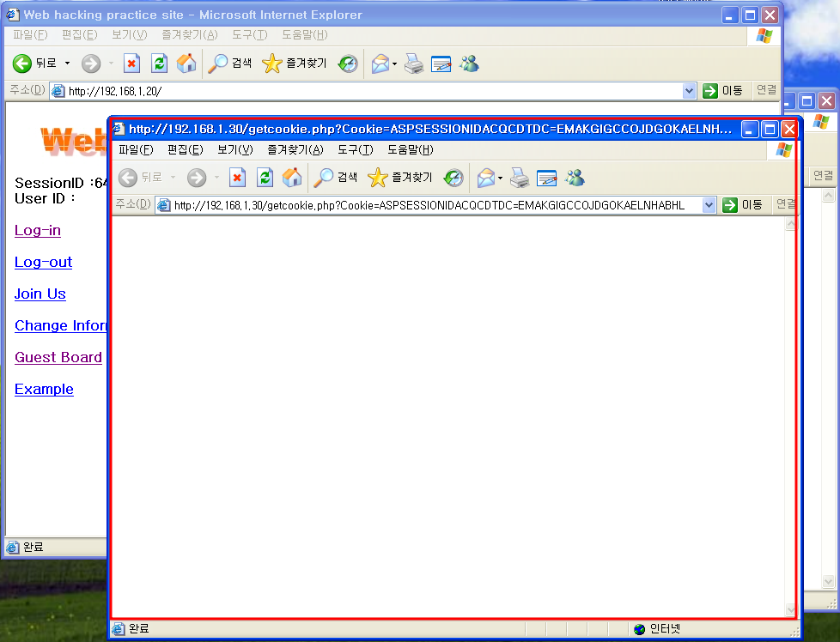Click Refresh icon in getcookie.php window

(x=265, y=177)
